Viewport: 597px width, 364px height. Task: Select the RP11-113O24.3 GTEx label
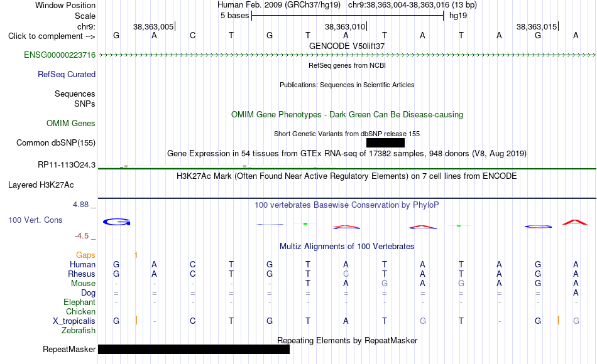pyautogui.click(x=67, y=164)
